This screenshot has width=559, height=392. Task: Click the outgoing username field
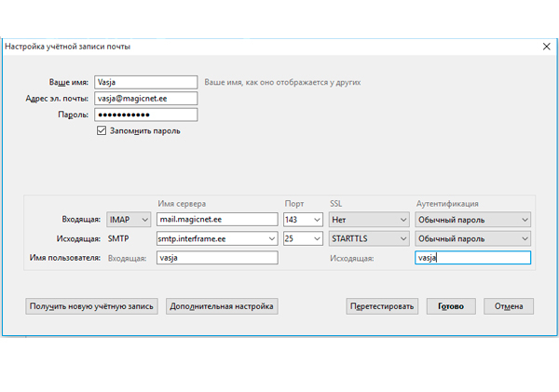pyautogui.click(x=472, y=258)
